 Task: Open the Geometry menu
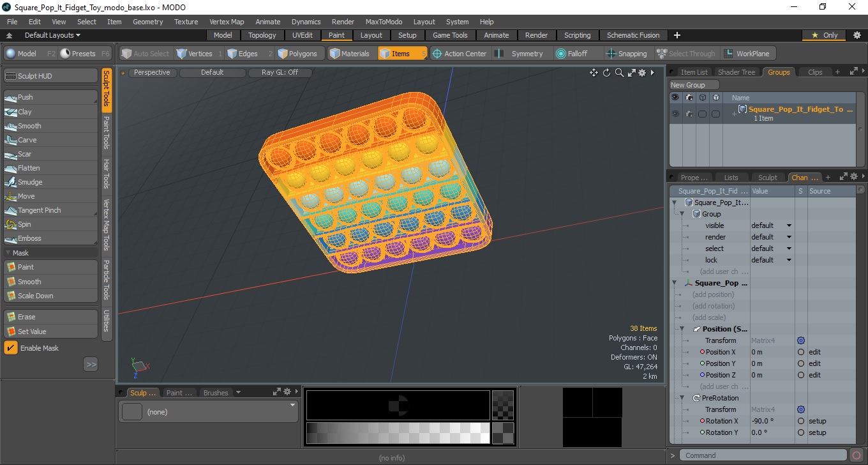pos(147,22)
